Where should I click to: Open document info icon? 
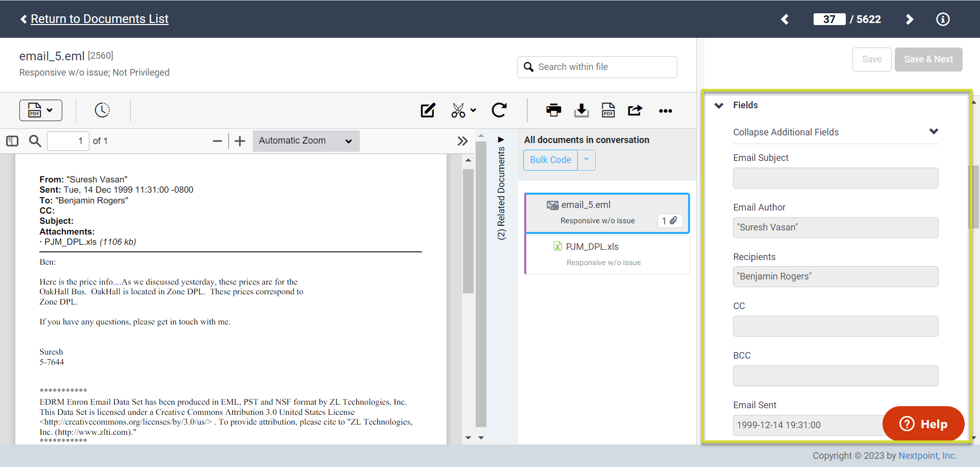(943, 19)
